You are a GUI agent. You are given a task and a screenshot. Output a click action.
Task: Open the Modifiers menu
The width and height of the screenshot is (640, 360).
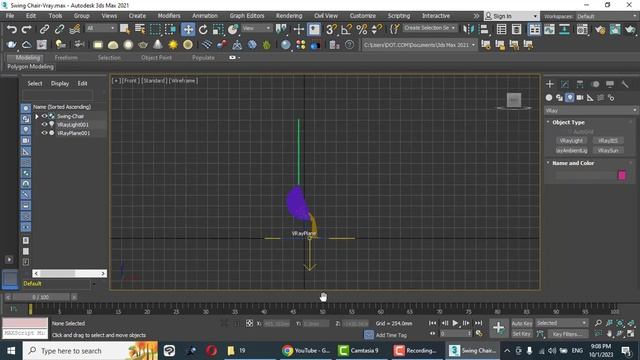tap(169, 16)
